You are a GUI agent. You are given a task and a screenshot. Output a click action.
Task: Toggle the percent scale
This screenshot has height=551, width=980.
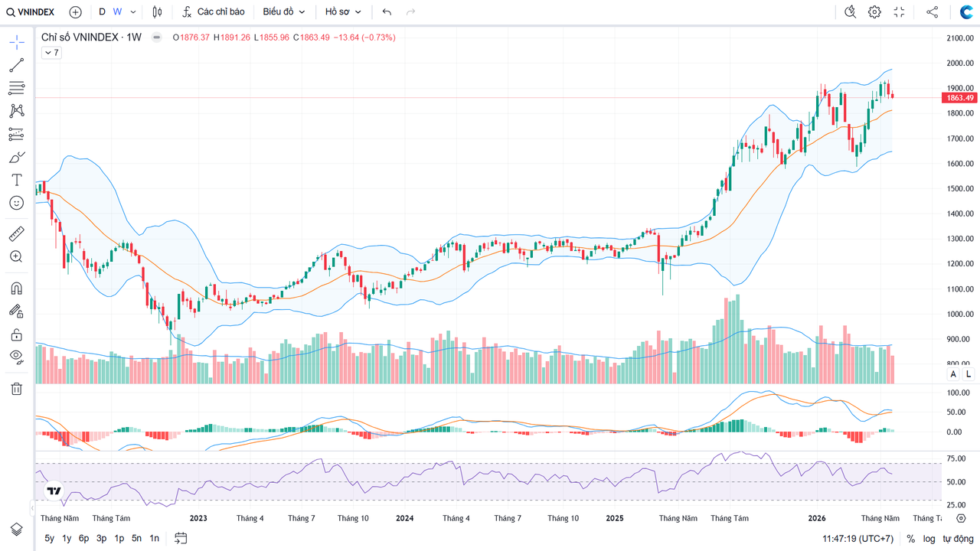click(x=911, y=539)
